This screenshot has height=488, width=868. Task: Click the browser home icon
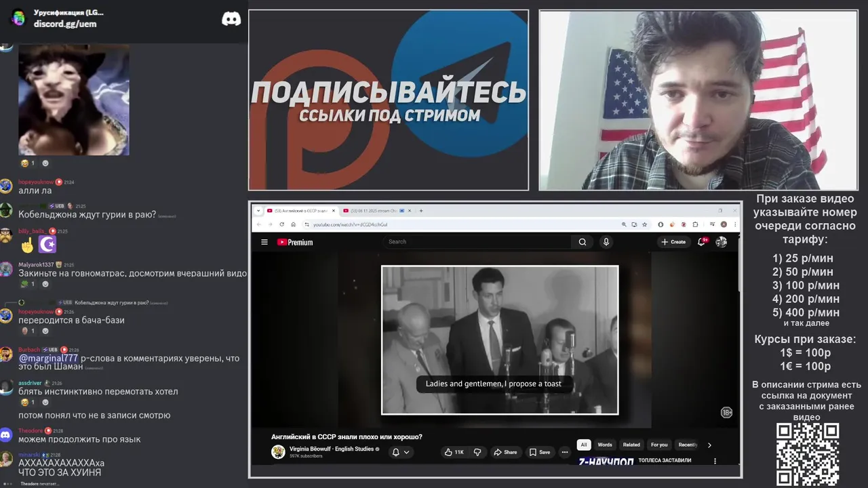(293, 224)
